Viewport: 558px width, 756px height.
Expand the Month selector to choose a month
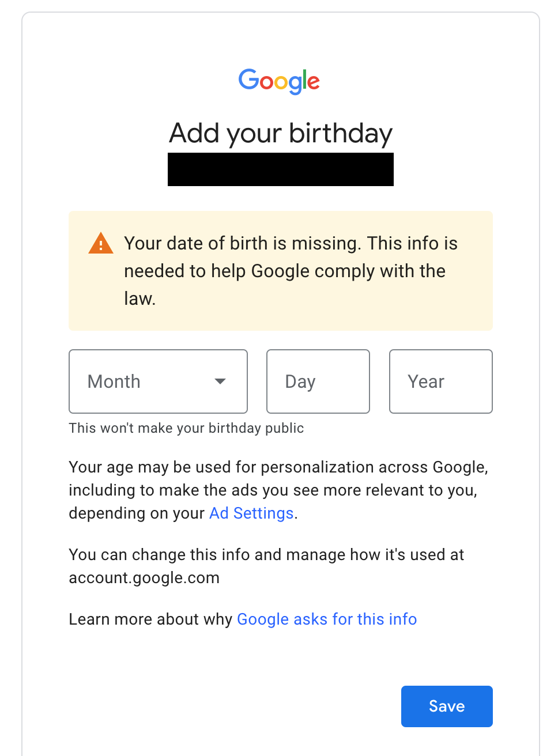pyautogui.click(x=157, y=381)
